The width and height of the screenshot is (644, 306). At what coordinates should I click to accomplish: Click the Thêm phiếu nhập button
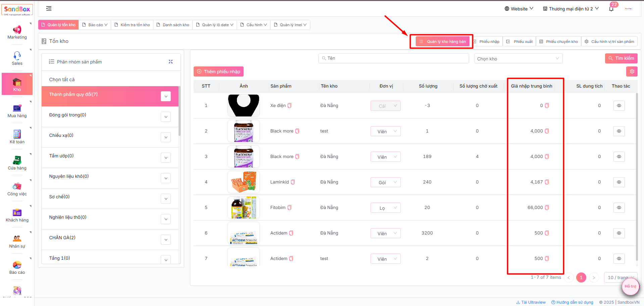[x=218, y=71]
